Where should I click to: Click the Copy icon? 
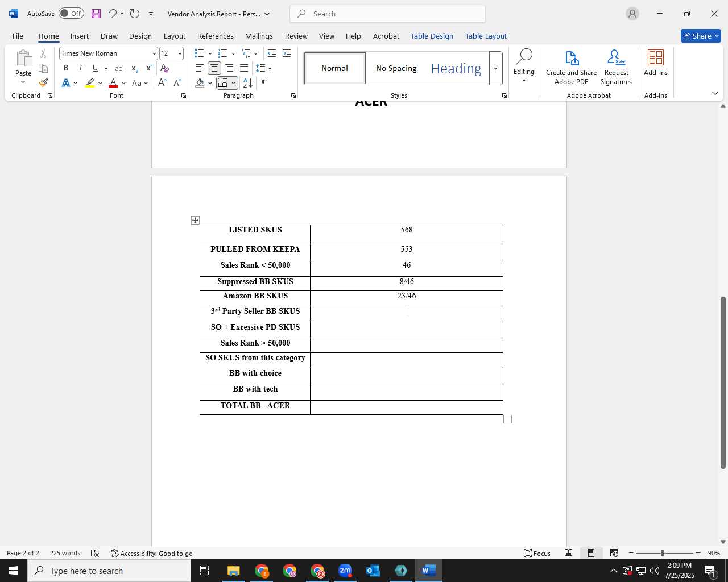[43, 68]
